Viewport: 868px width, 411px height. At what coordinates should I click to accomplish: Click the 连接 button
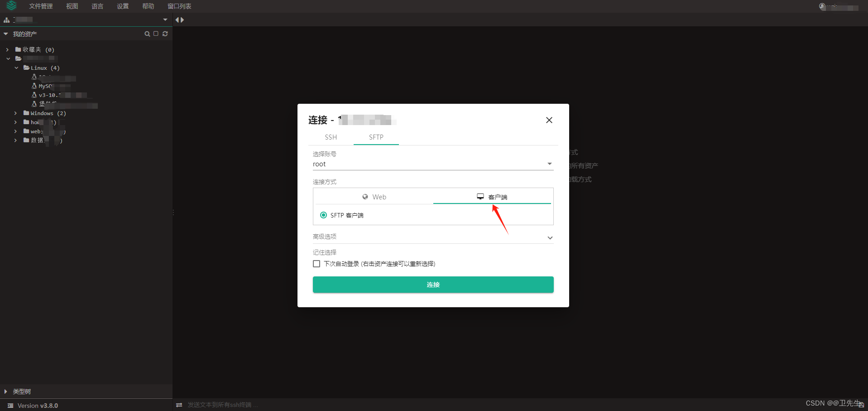point(433,285)
